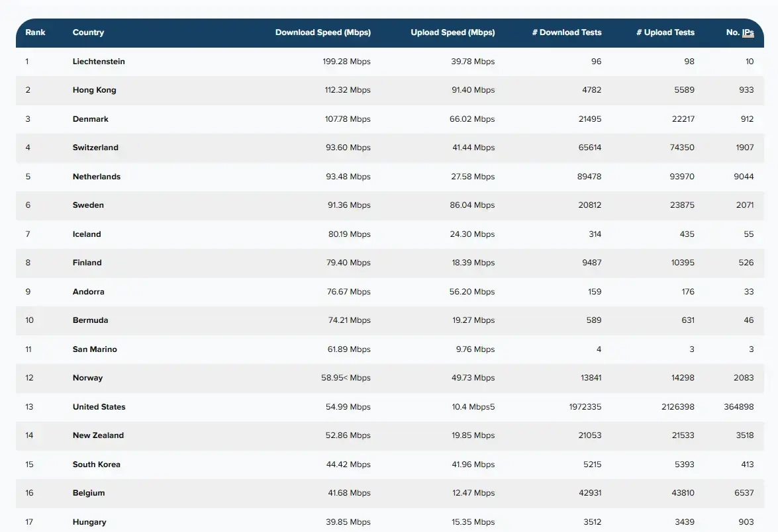778x532 pixels.
Task: Click Hong Kong in country column
Action: 94,90
